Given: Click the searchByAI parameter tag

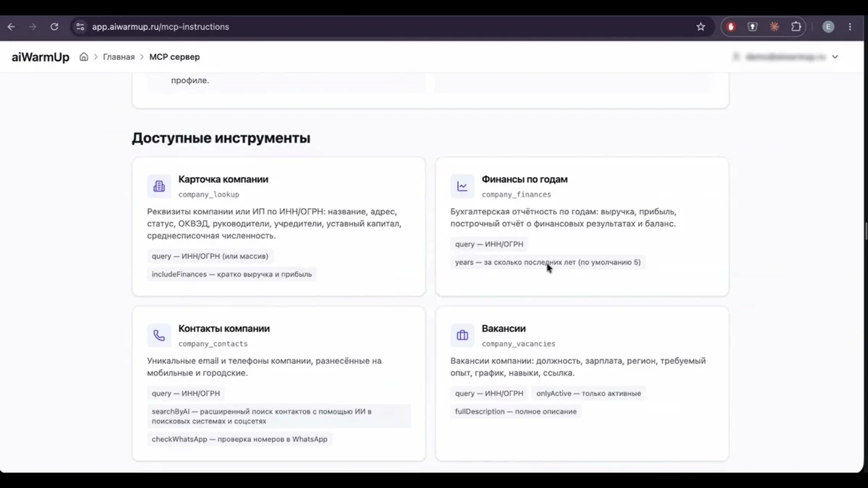Looking at the screenshot, I should pos(278,416).
